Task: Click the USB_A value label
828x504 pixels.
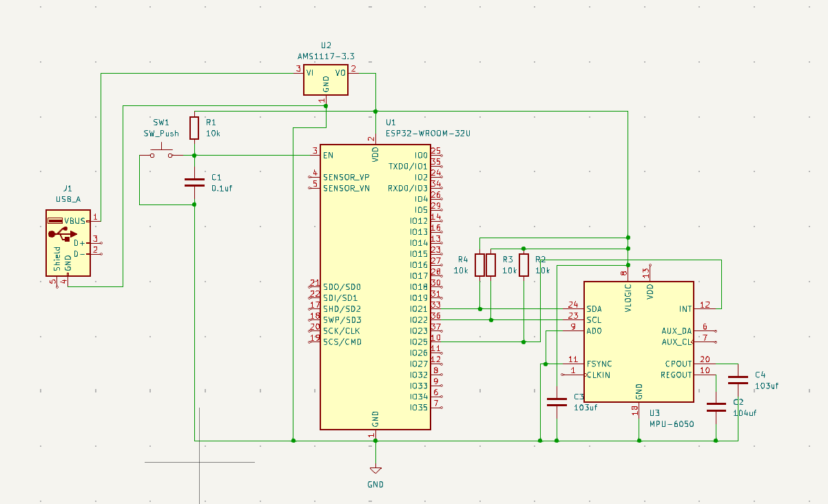Action: (x=68, y=199)
